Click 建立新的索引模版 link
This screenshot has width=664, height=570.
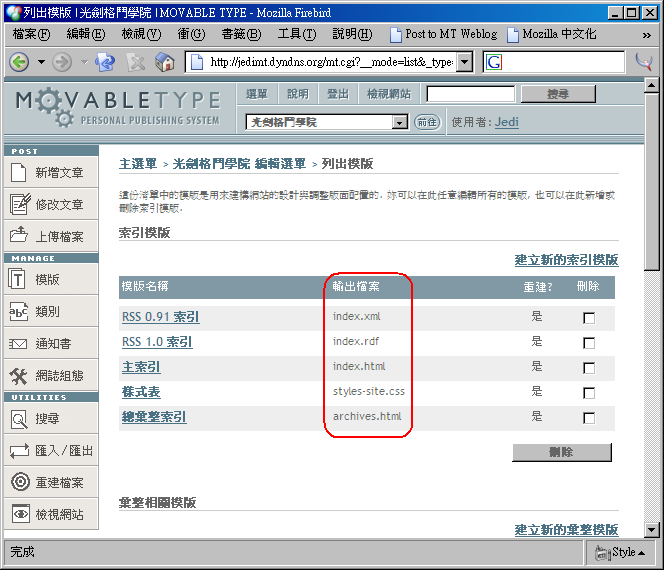(x=567, y=260)
